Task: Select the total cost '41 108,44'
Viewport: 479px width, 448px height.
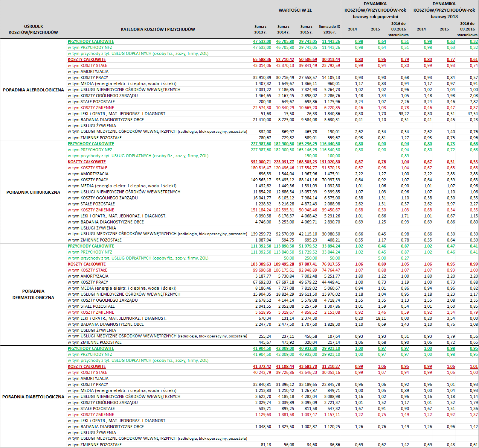Action: (x=285, y=366)
